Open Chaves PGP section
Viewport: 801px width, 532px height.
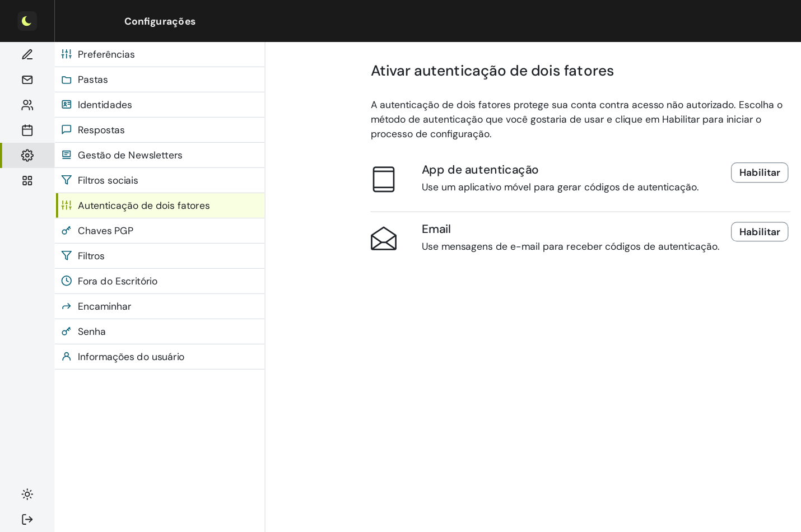point(160,231)
